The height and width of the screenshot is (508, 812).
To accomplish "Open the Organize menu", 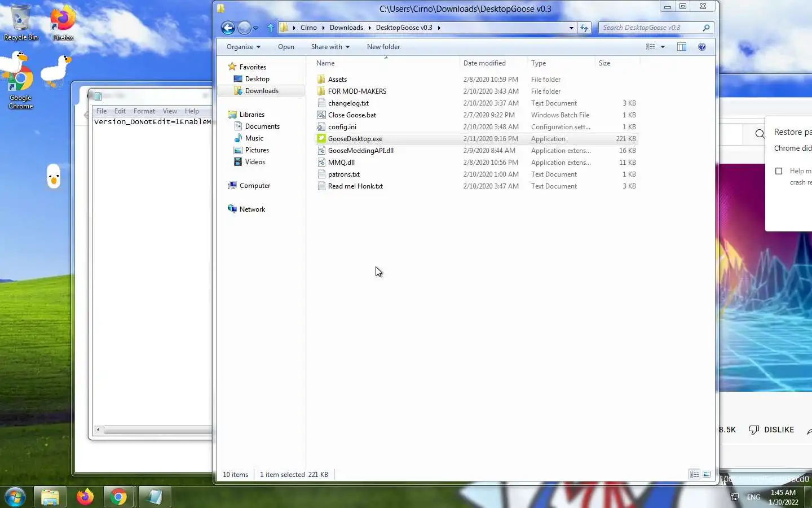I will point(244,47).
